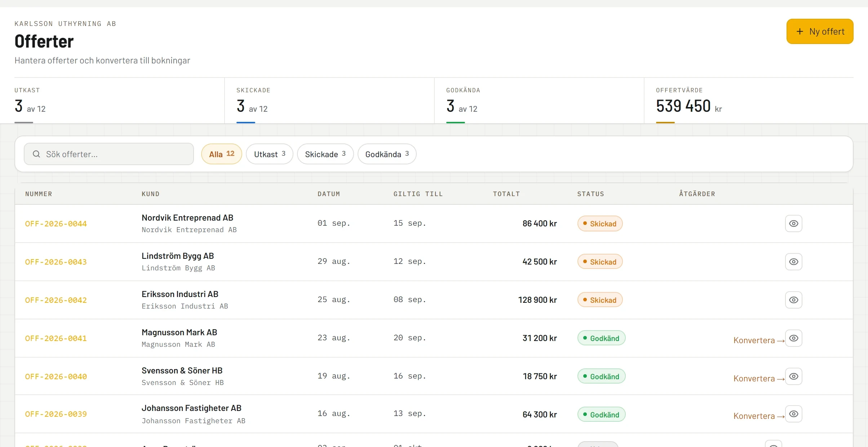Image resolution: width=868 pixels, height=447 pixels.
Task: Create a new offer with Ny offert
Action: click(820, 31)
